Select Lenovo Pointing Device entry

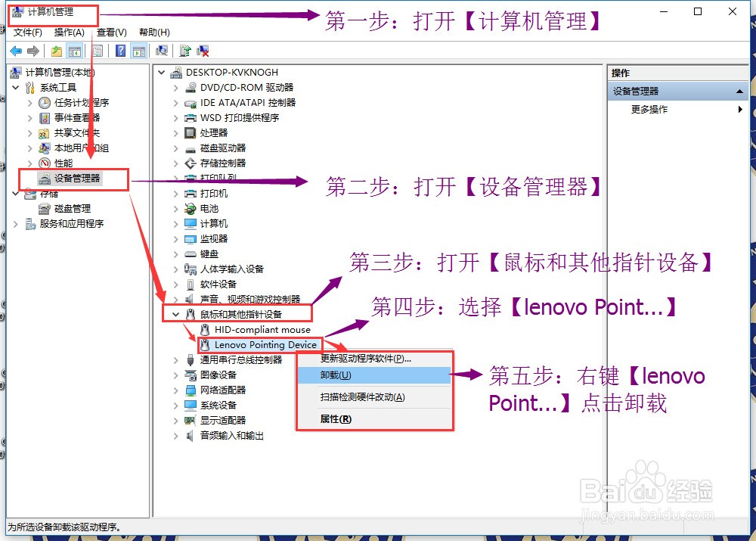(x=265, y=344)
